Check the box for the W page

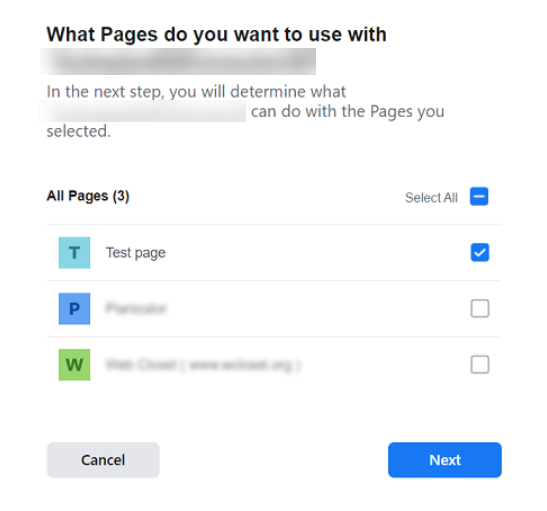tap(480, 365)
